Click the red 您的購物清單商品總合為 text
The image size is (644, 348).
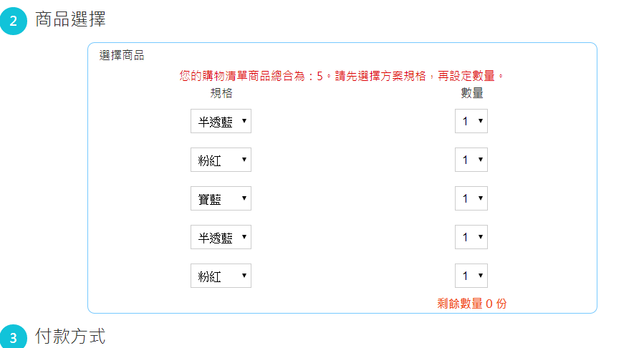pyautogui.click(x=242, y=76)
